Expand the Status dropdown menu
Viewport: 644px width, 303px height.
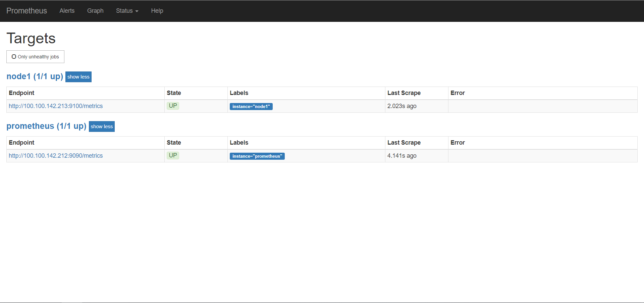pyautogui.click(x=127, y=11)
